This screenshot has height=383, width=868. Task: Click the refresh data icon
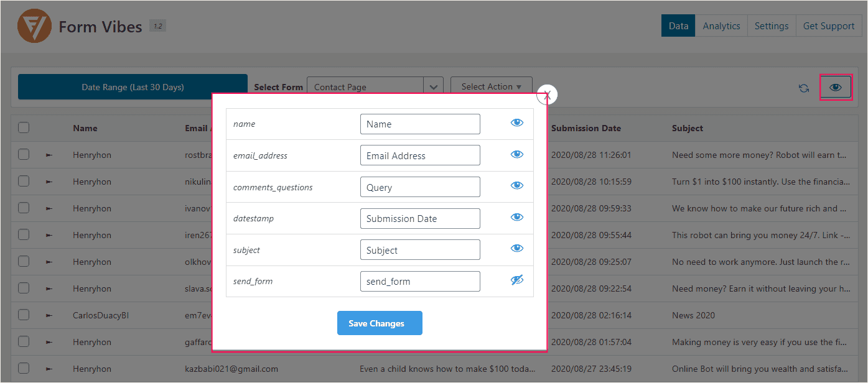804,88
